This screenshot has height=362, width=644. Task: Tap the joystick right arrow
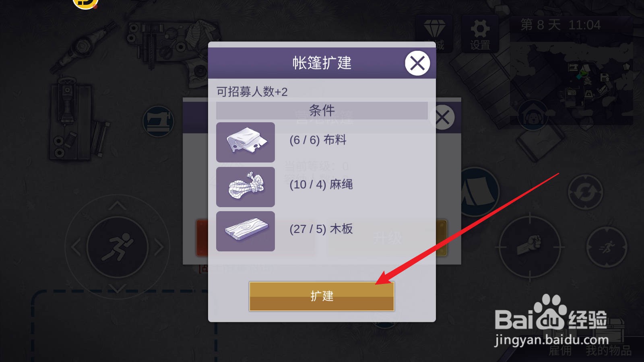tap(159, 247)
